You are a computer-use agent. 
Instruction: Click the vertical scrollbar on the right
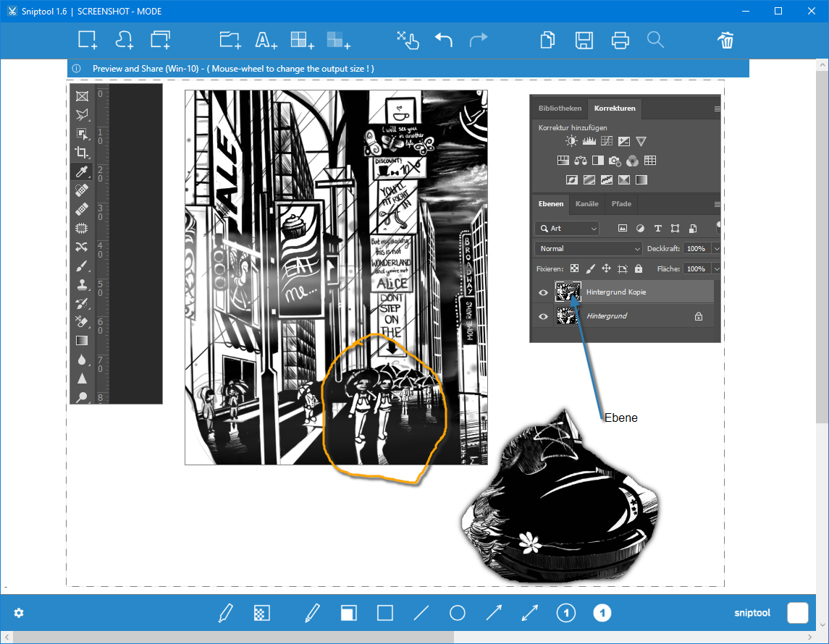[822, 245]
